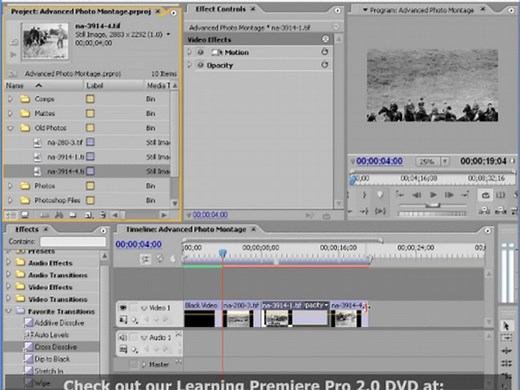The width and height of the screenshot is (520, 390).
Task: Click the timeline playhead marker
Action: [223, 253]
